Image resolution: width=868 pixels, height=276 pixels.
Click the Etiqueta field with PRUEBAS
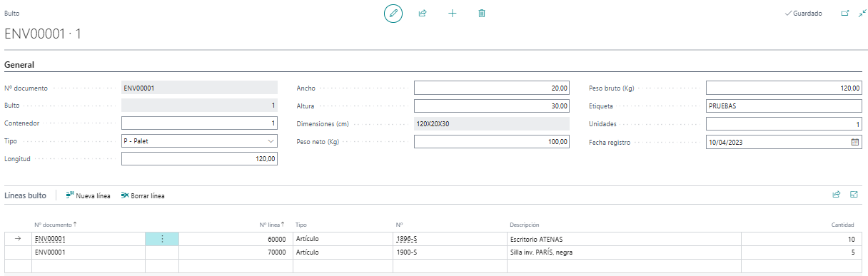[x=784, y=106]
